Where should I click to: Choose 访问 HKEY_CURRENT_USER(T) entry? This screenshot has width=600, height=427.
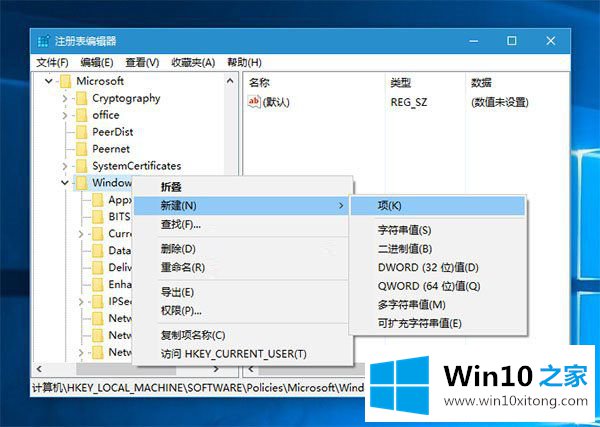click(243, 354)
